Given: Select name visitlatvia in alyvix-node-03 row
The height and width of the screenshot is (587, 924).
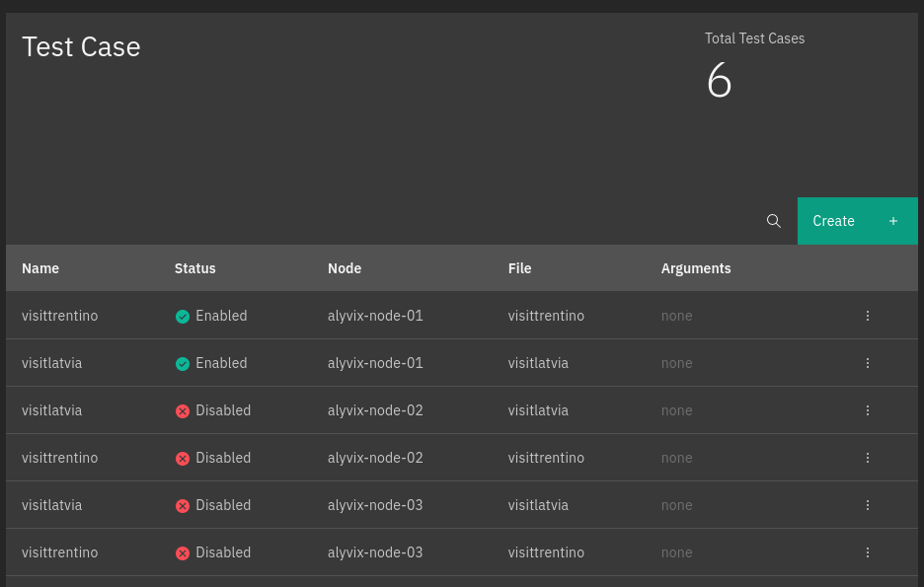Looking at the screenshot, I should [52, 505].
